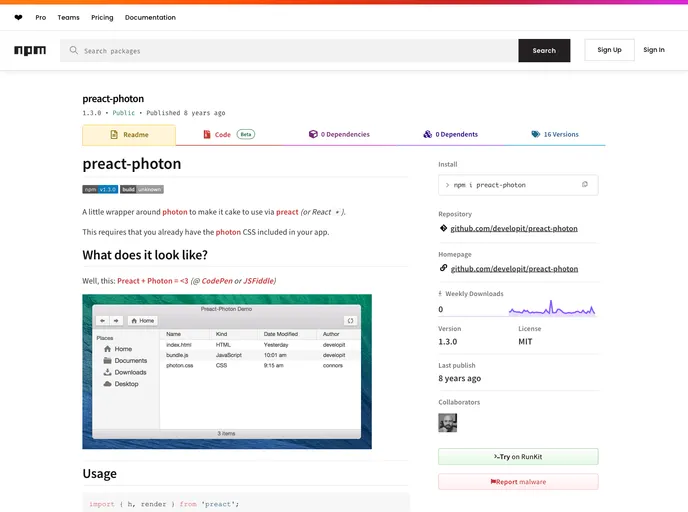This screenshot has width=688, height=512.
Task: Open the collaborator avatar
Action: point(448,423)
